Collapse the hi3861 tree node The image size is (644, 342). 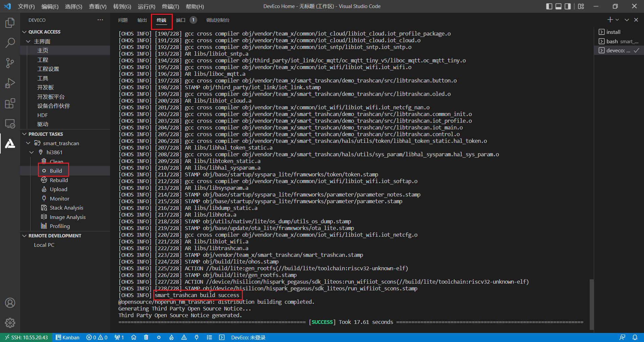point(32,152)
